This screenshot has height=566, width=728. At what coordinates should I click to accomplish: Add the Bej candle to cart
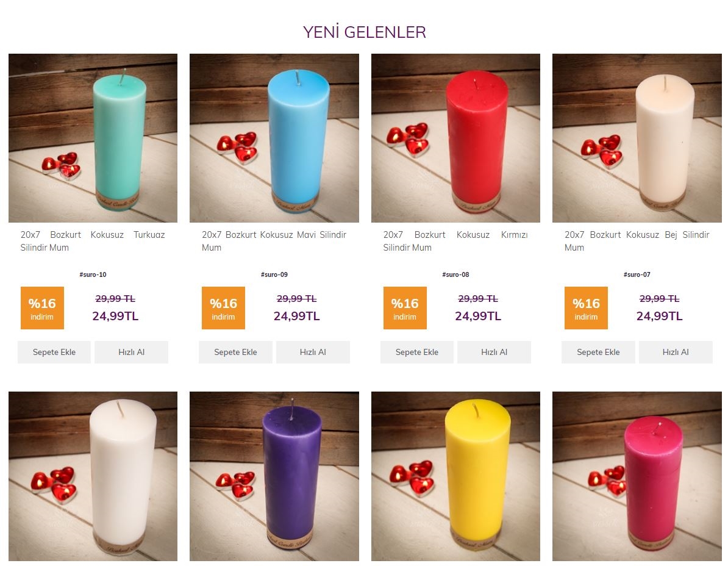tap(598, 352)
